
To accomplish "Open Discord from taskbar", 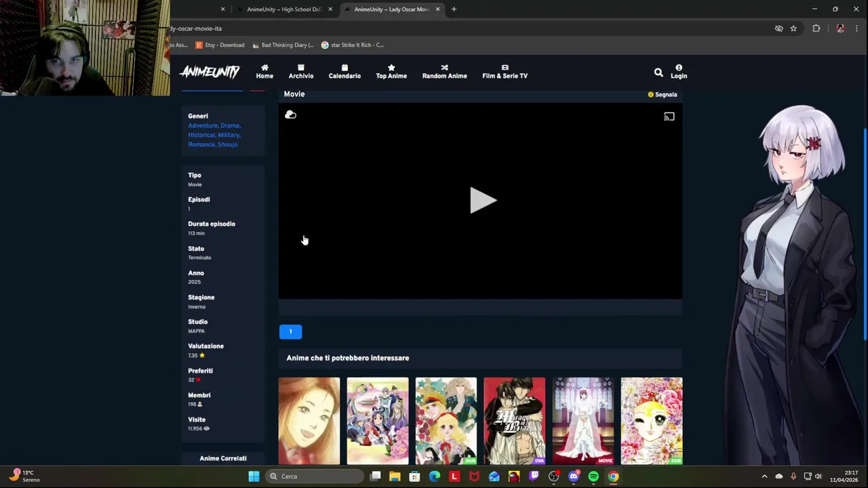I will coord(574,476).
